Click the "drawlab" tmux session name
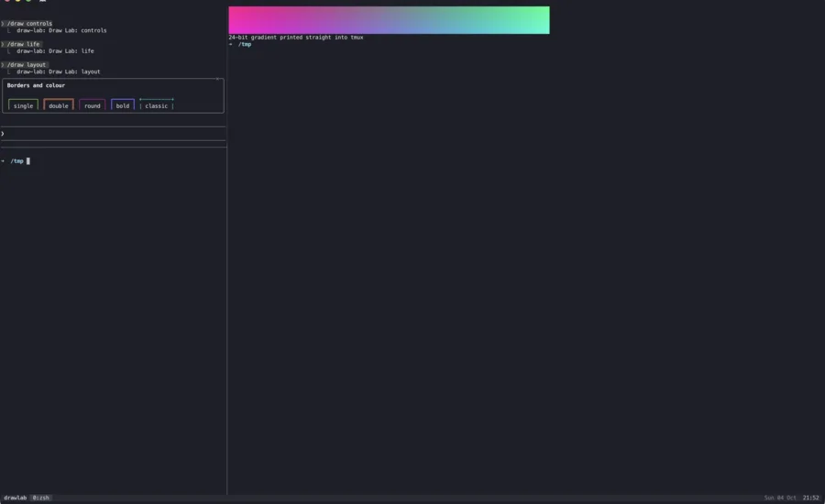The width and height of the screenshot is (825, 504). [16, 498]
